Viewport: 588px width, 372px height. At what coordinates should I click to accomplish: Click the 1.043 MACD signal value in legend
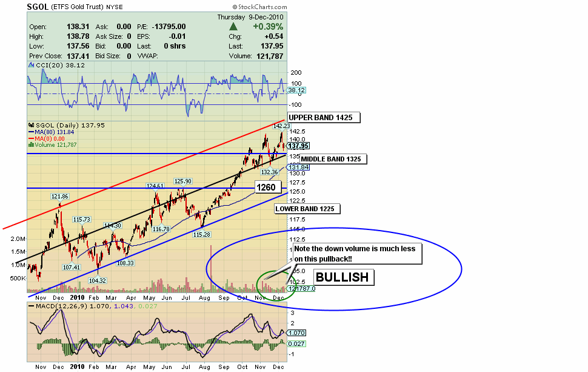(122, 306)
